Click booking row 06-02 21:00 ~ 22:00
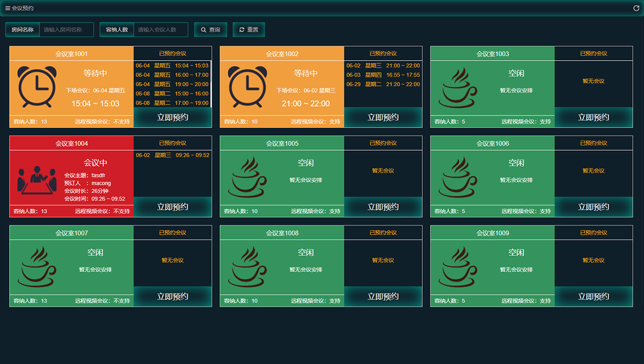The width and height of the screenshot is (644, 364). pyautogui.click(x=383, y=65)
